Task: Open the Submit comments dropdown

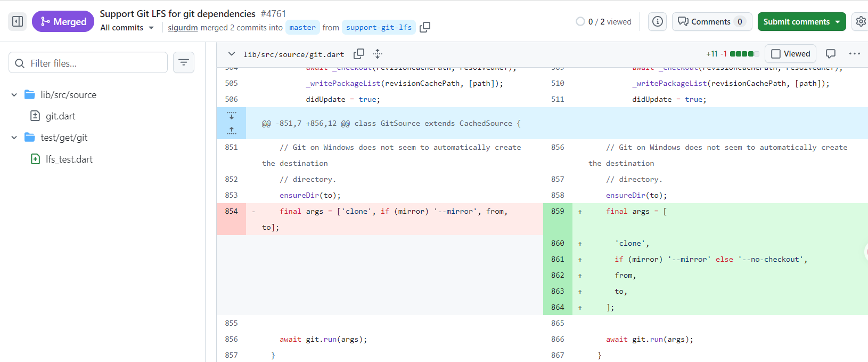Action: point(802,21)
